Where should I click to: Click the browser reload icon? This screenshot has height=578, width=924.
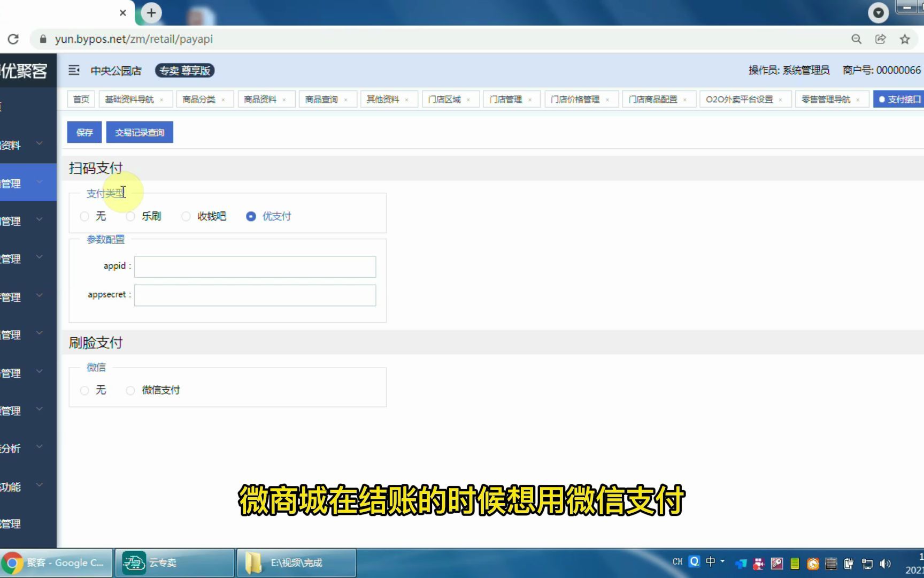coord(13,39)
